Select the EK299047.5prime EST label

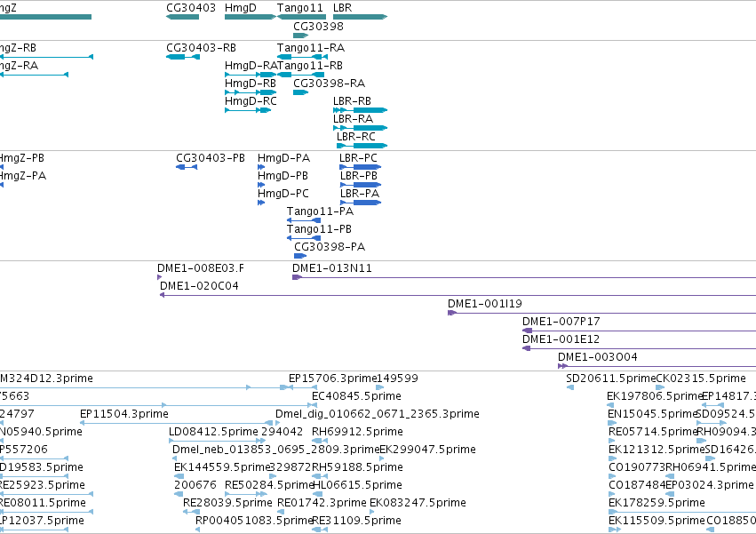[x=427, y=450]
